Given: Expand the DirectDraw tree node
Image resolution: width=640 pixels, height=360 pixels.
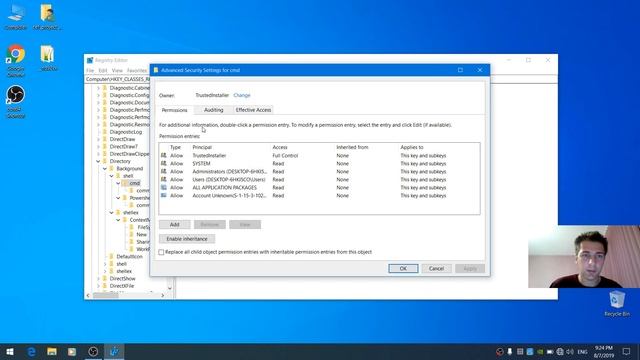Looking at the screenshot, I should point(98,139).
